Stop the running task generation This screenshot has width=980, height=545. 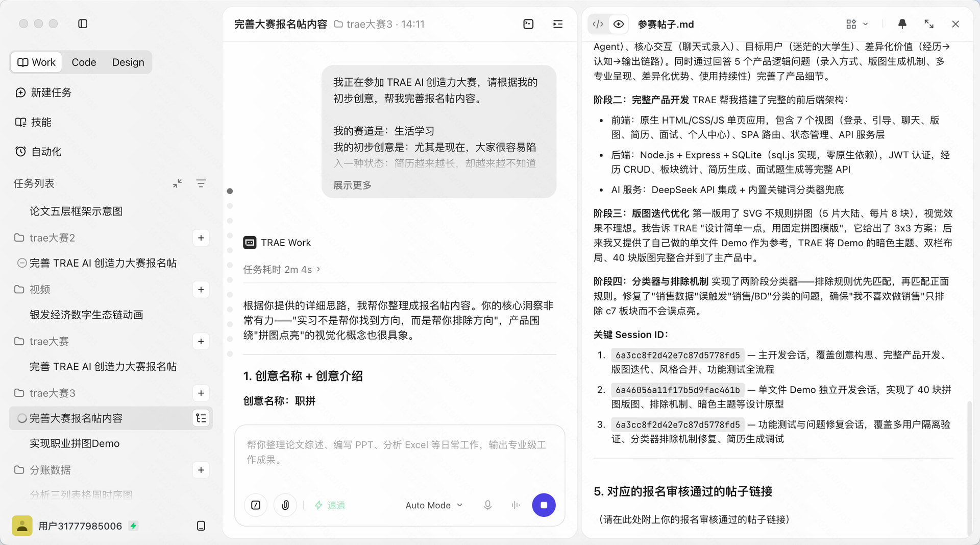coord(544,505)
